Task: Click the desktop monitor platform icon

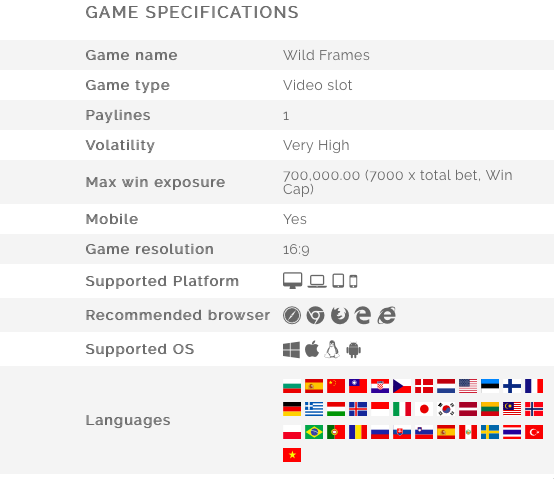Action: [x=293, y=281]
